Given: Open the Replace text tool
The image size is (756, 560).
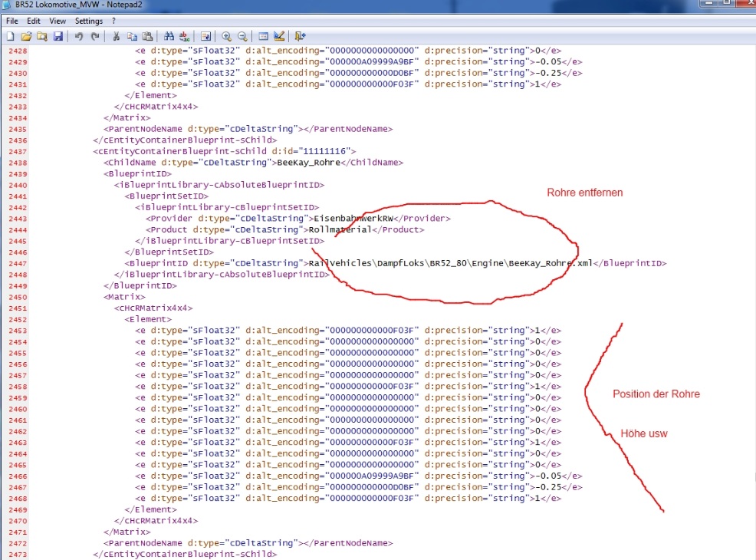Looking at the screenshot, I should point(184,36).
